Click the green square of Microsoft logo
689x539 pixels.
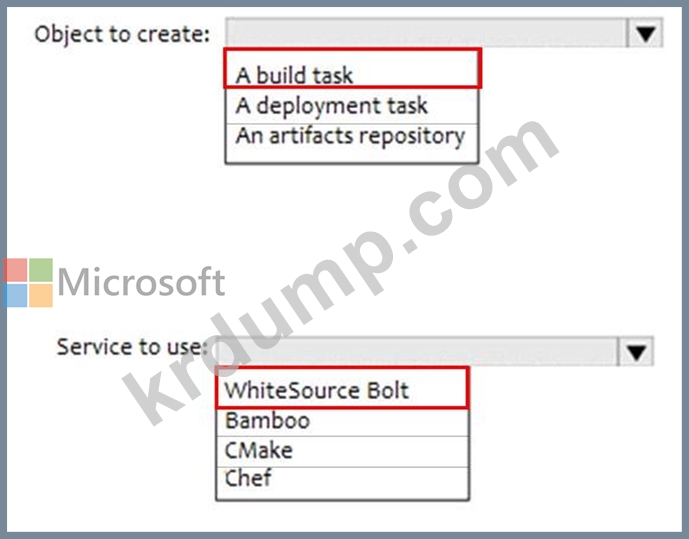pyautogui.click(x=40, y=270)
